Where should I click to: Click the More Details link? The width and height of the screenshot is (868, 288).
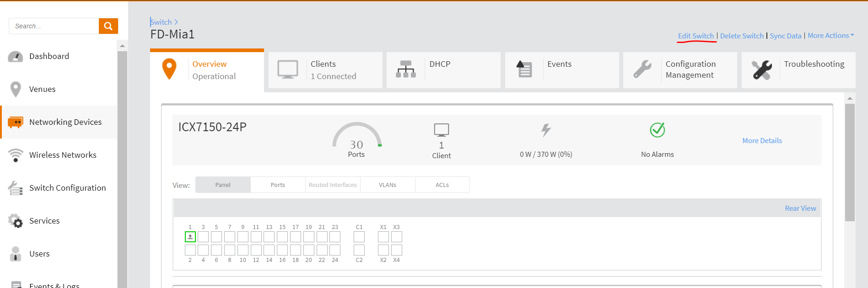[x=762, y=141]
